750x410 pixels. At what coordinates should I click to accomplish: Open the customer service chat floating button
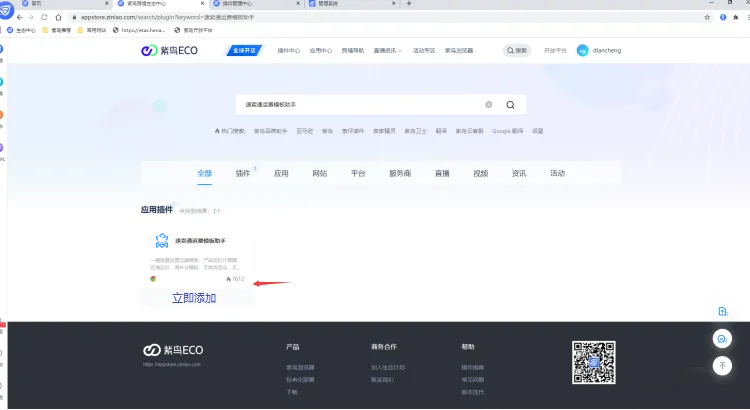click(x=722, y=339)
